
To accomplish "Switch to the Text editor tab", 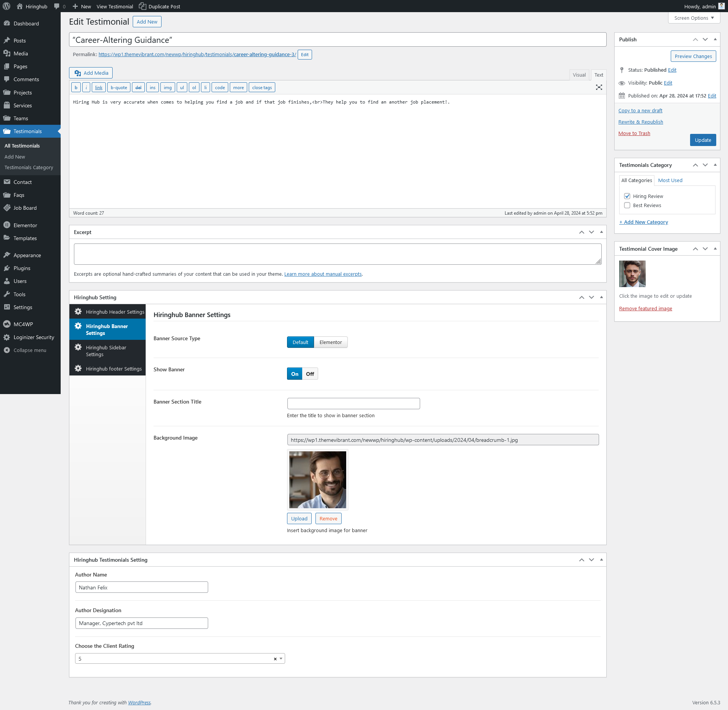I will pyautogui.click(x=599, y=75).
